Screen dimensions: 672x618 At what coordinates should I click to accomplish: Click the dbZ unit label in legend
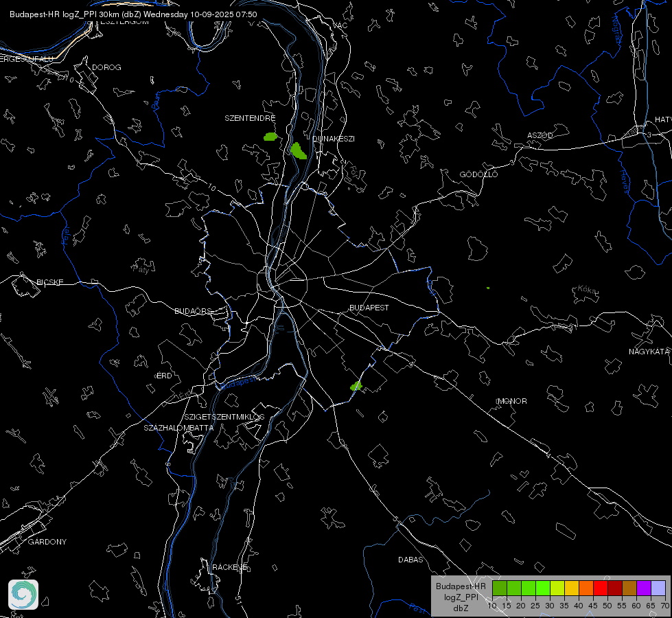[x=461, y=608]
